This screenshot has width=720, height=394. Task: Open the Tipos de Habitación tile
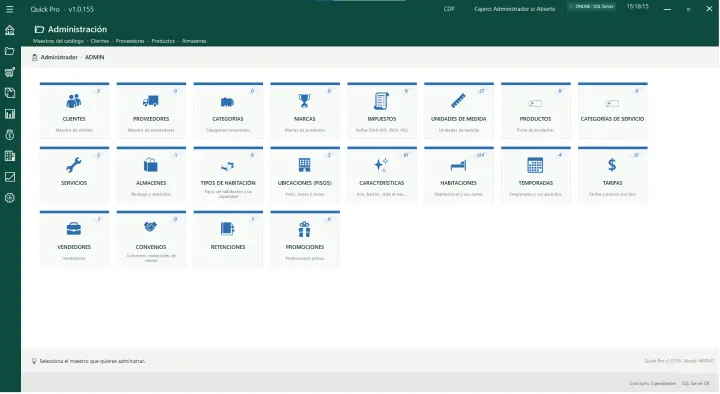tap(228, 175)
